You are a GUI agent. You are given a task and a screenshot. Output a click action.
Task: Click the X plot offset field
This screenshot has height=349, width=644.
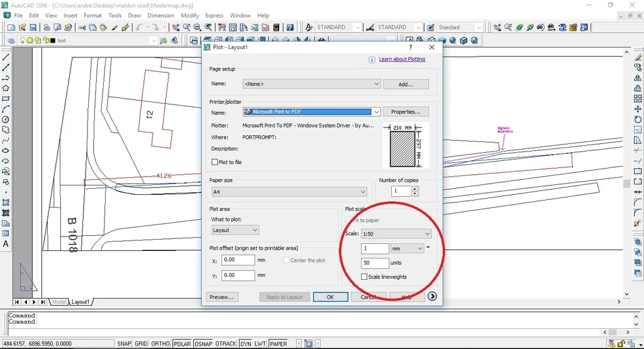point(238,260)
